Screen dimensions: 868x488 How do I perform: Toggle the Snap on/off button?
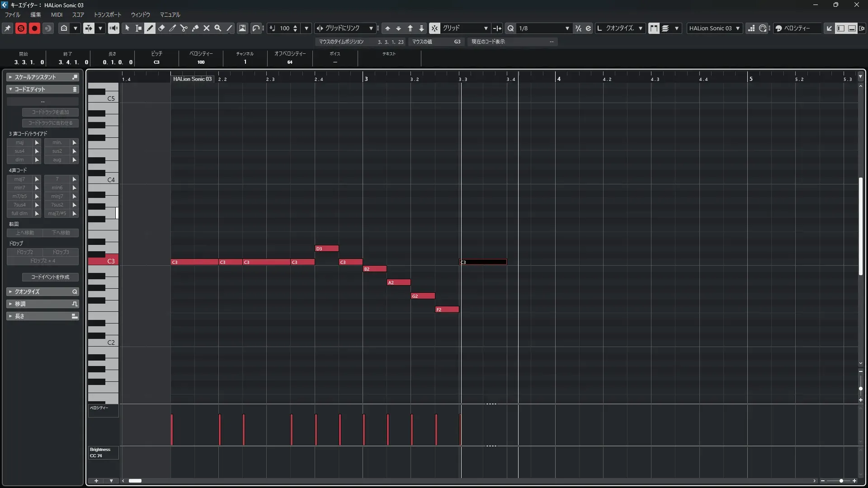[x=434, y=28]
